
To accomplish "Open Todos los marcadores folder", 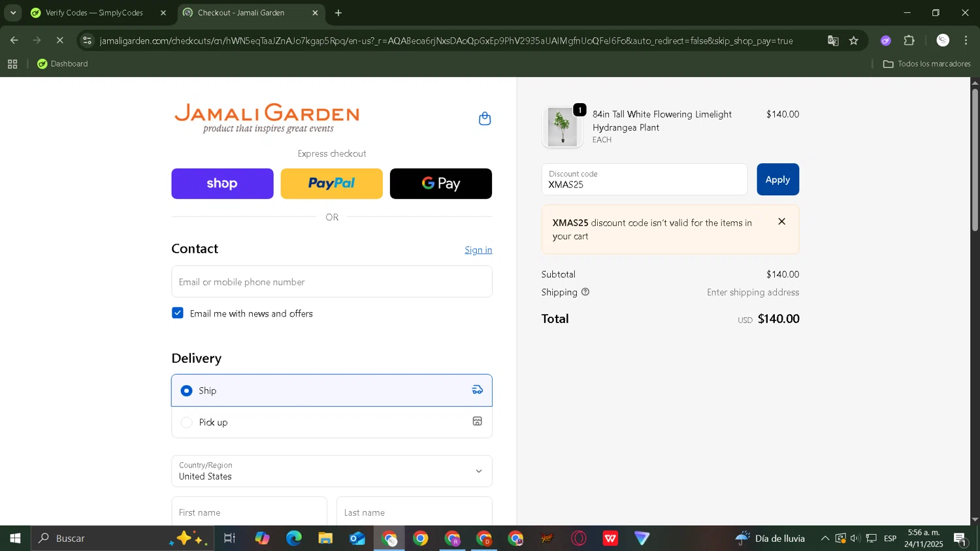I will (926, 64).
